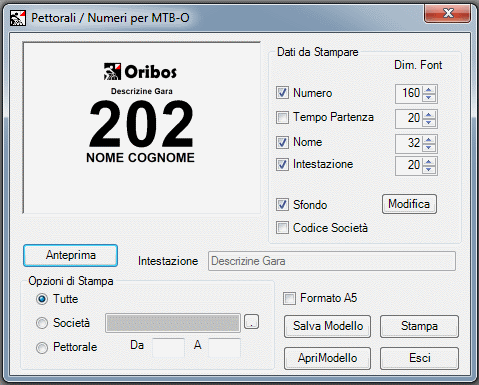The image size is (479, 385).
Task: Increase Intestazione font size up arrow
Action: tap(429, 162)
